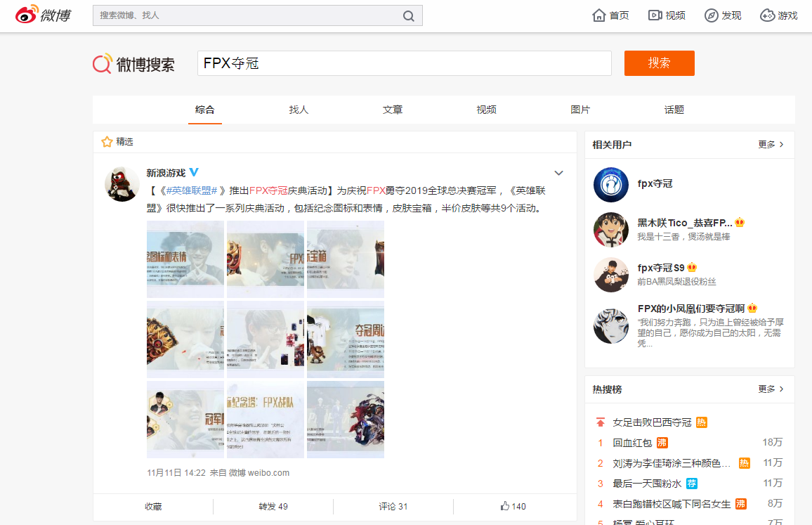This screenshot has height=525, width=812.
Task: Click the crown badge next to fpx夺冠S9
Action: point(692,268)
